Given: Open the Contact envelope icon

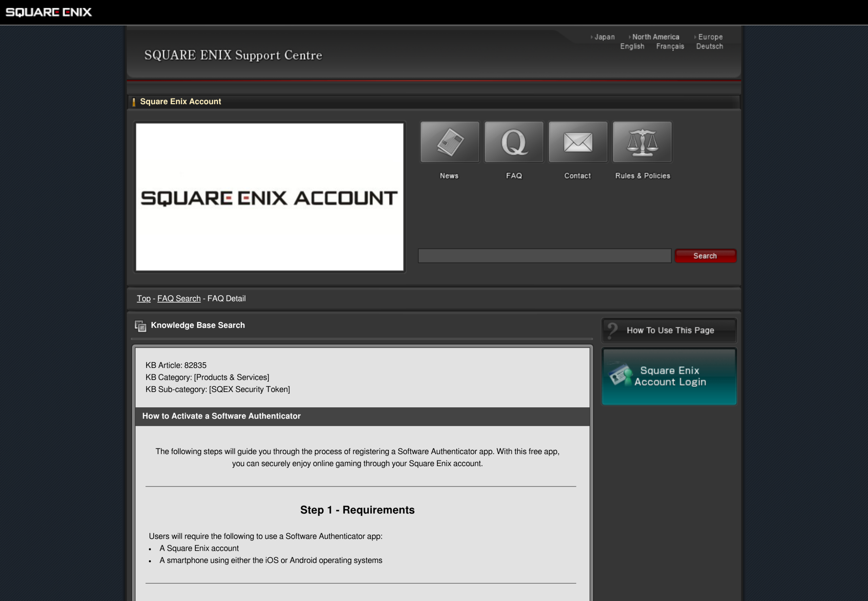Looking at the screenshot, I should (578, 142).
